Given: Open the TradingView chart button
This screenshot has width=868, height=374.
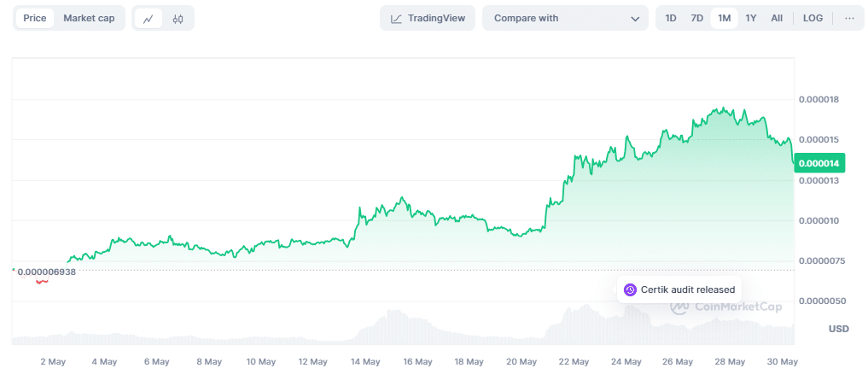Looking at the screenshot, I should pos(427,18).
